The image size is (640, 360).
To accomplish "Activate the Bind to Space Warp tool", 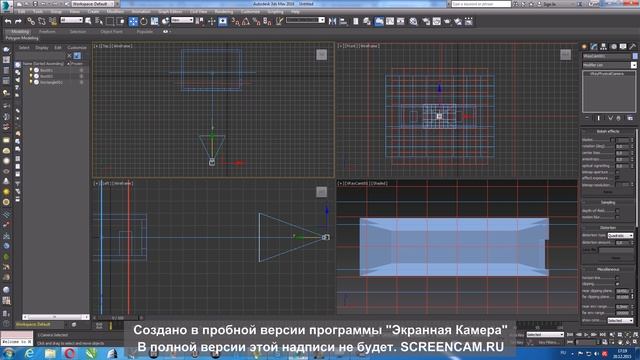I will [53, 21].
